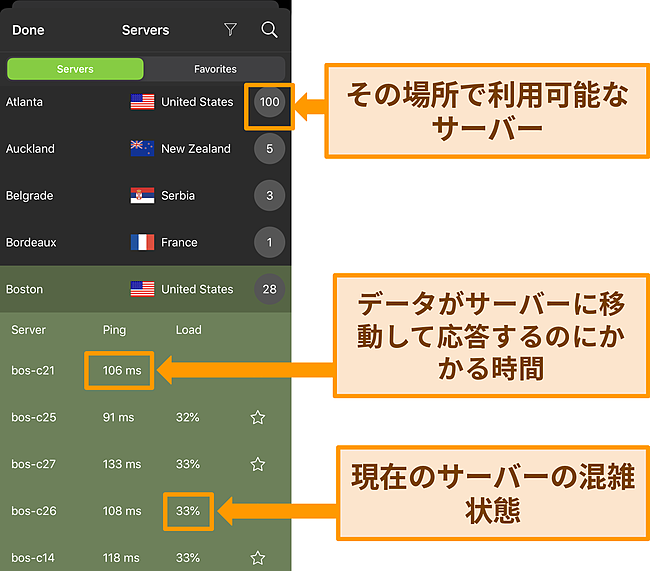Expand the Auckland location row

coord(146,148)
